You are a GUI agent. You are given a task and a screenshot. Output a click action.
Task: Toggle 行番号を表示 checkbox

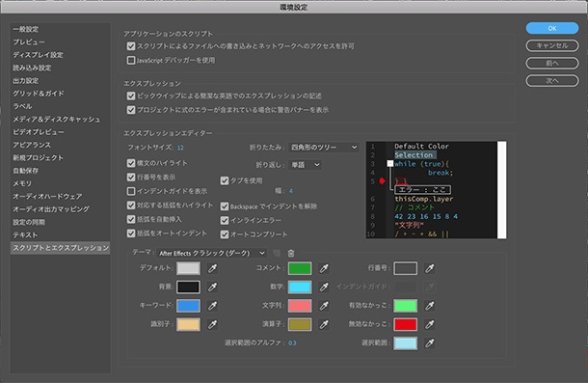coord(131,177)
